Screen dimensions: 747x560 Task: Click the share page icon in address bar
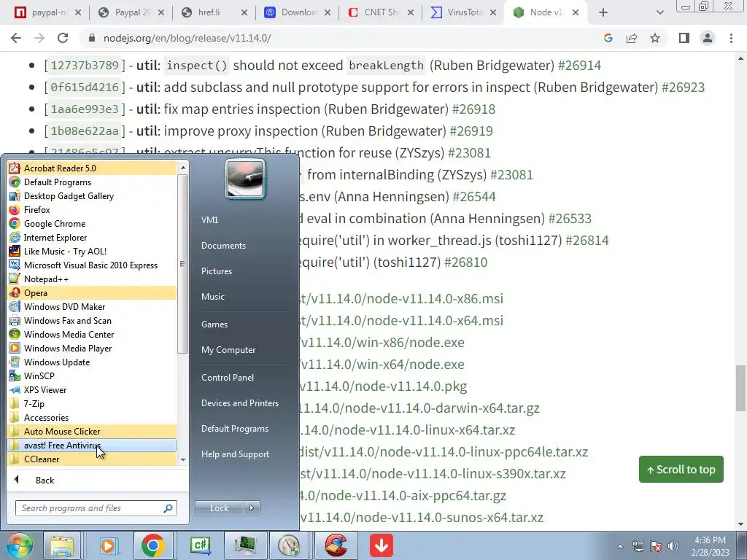(x=632, y=38)
